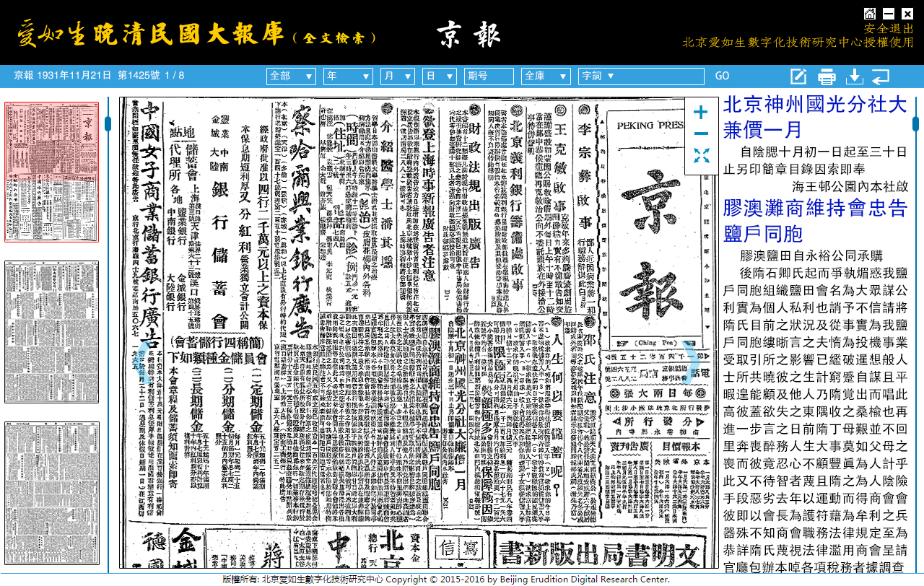Screen dimensions: 924x586
Task: Download the newspaper page
Action: click(x=853, y=76)
